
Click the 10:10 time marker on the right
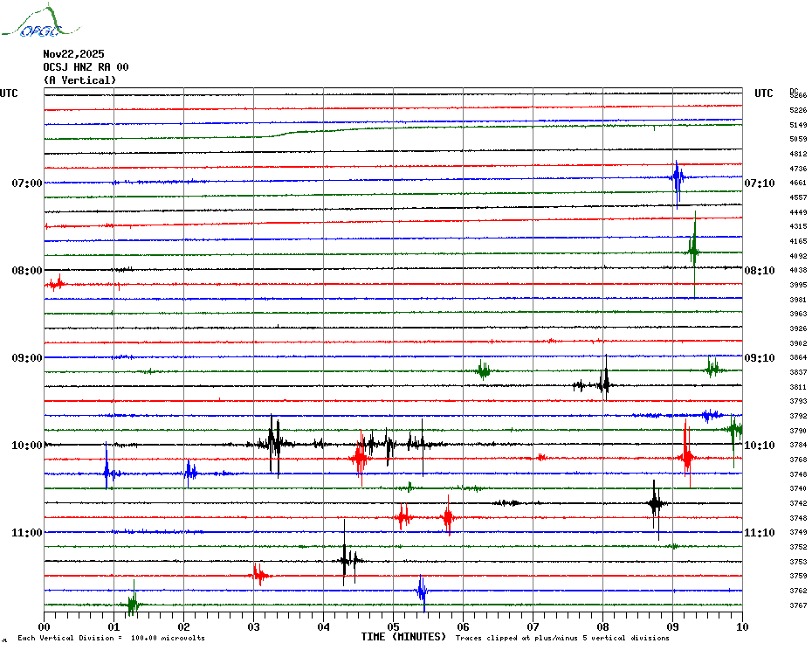point(759,446)
